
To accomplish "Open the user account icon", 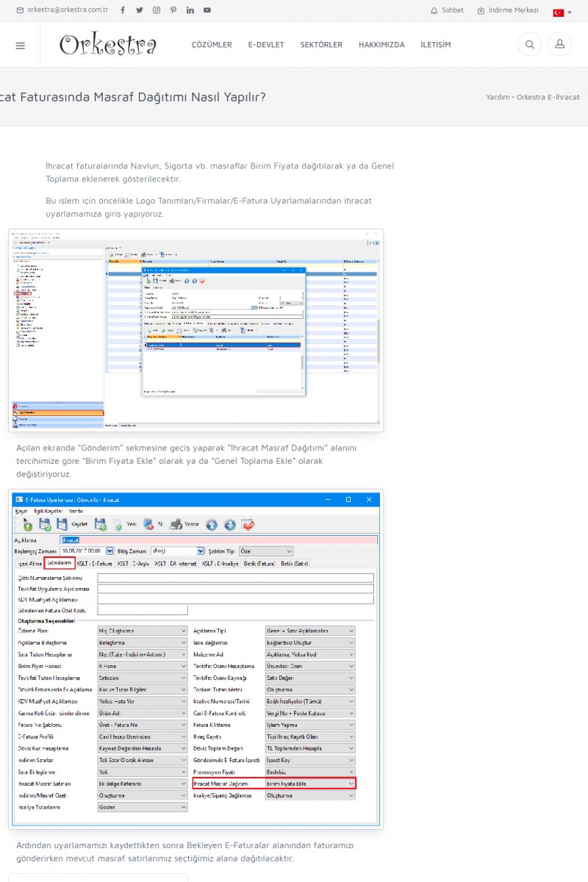I will pos(559,45).
